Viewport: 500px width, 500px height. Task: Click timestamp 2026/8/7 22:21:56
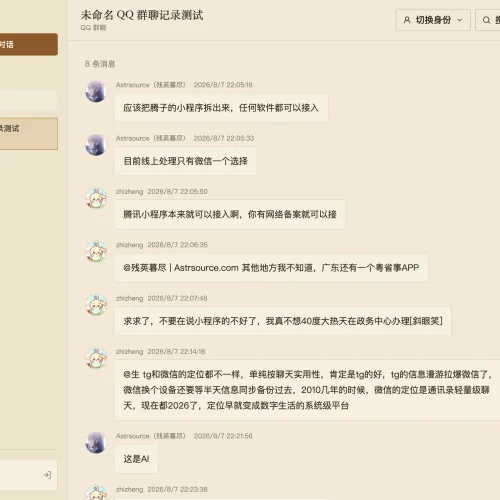point(223,436)
